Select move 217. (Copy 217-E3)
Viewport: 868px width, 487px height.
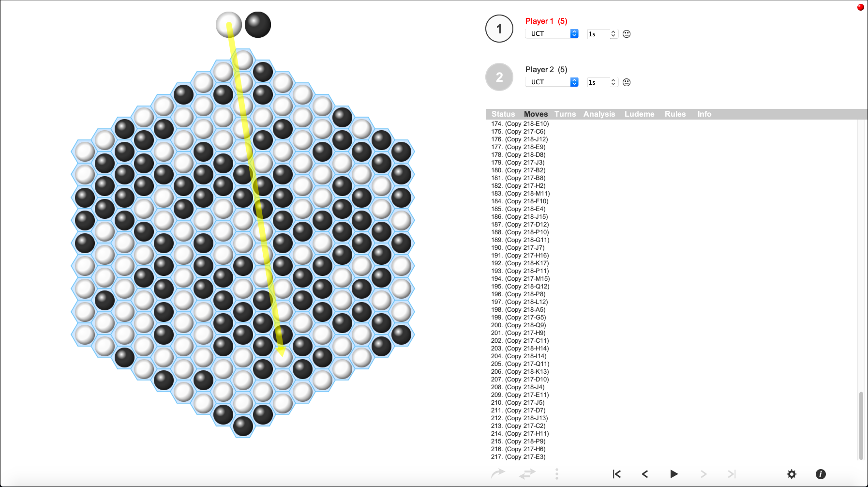[x=518, y=457]
